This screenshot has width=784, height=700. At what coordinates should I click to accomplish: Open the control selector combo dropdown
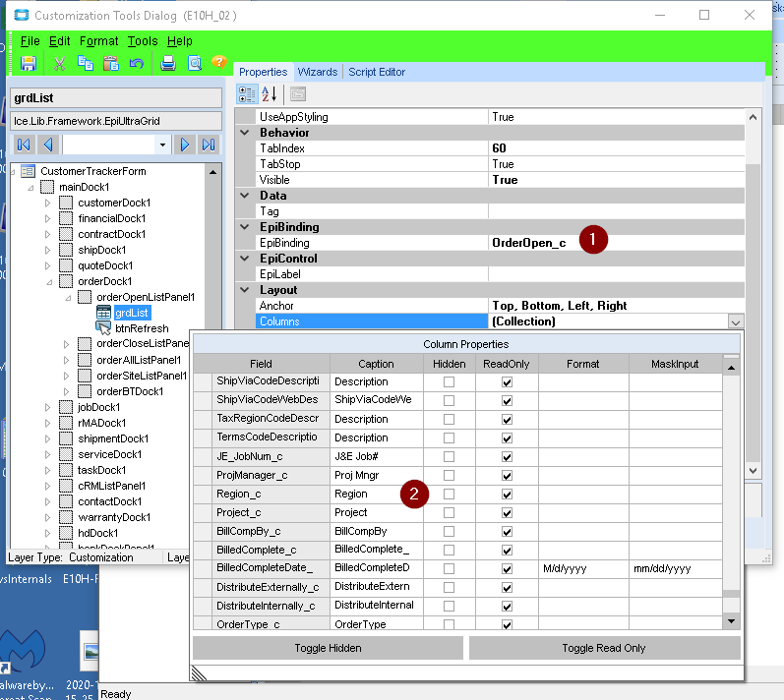pyautogui.click(x=162, y=145)
